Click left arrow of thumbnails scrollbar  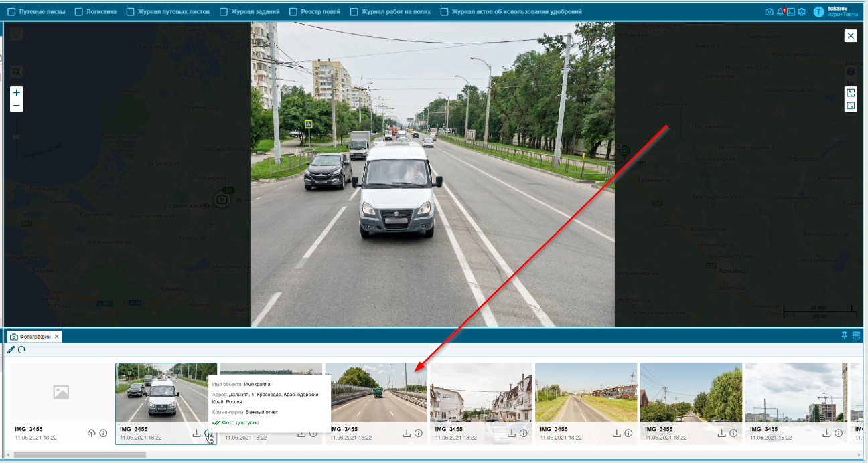coord(9,454)
